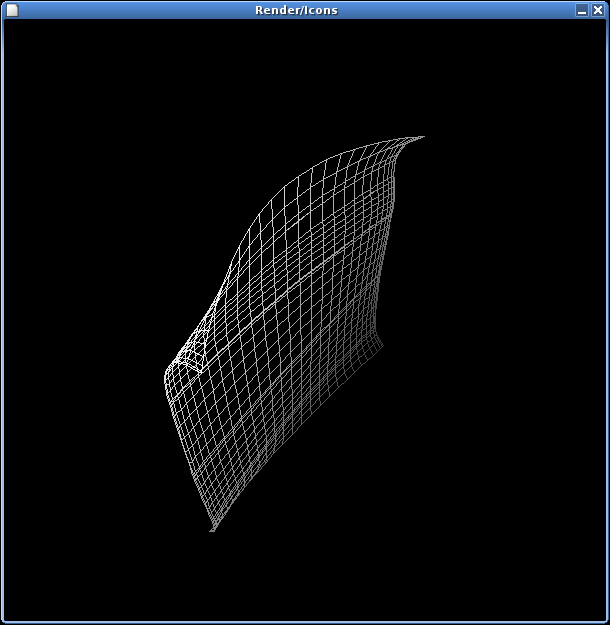Open the window menu icon in title bar

tap(12, 10)
